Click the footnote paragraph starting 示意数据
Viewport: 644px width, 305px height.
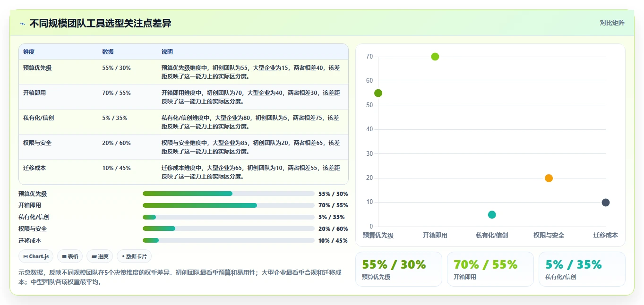pyautogui.click(x=180, y=277)
